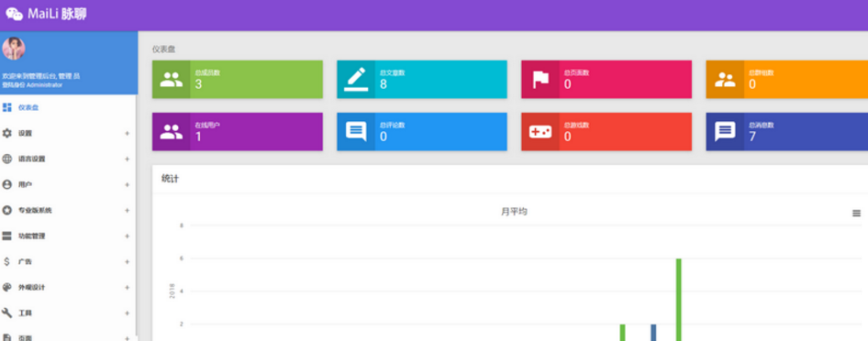Click the 总消息数 count of 7
This screenshot has height=341, width=868.
tap(752, 137)
